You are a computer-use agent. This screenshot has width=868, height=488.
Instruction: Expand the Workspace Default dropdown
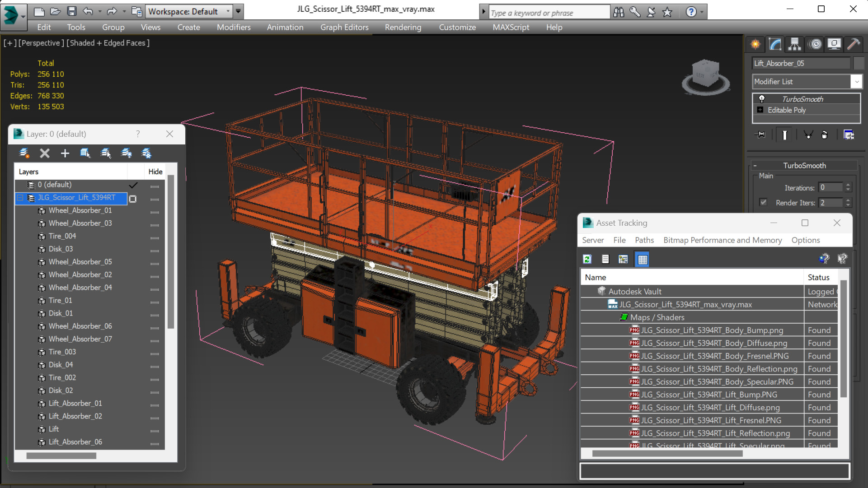pyautogui.click(x=228, y=11)
